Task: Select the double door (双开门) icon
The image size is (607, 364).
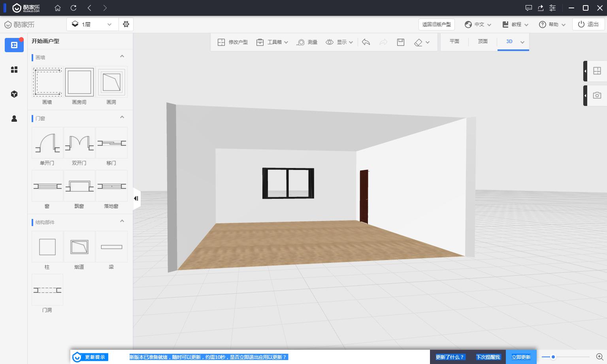Action: (x=79, y=143)
